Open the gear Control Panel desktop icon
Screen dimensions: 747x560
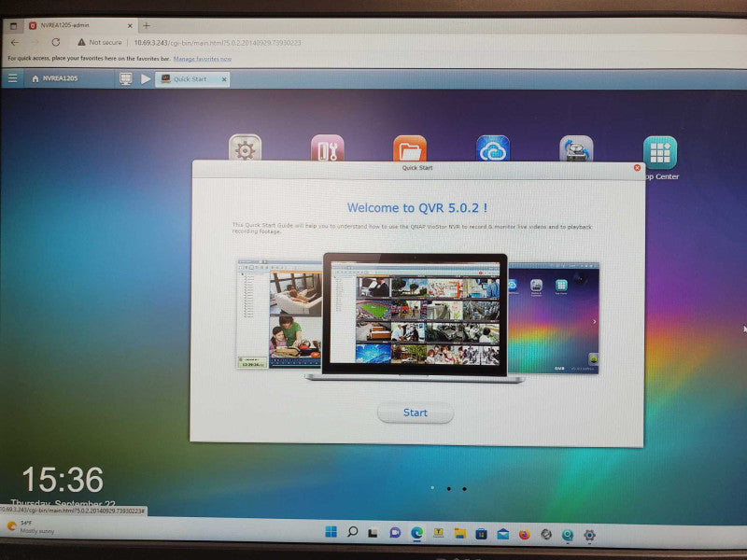pyautogui.click(x=245, y=148)
